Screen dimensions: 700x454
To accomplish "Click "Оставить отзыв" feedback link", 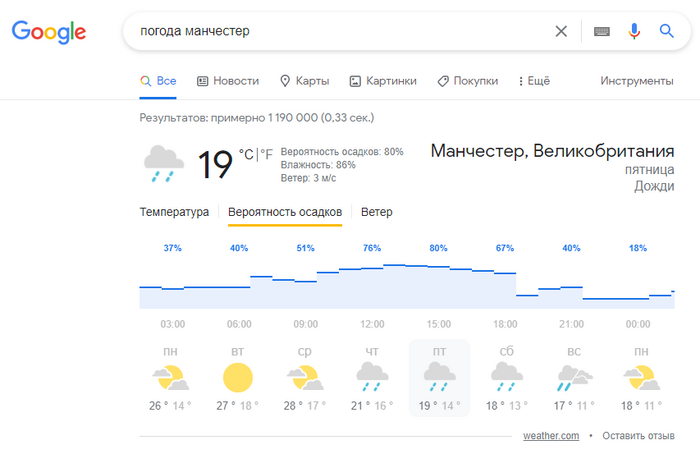I will 638,436.
